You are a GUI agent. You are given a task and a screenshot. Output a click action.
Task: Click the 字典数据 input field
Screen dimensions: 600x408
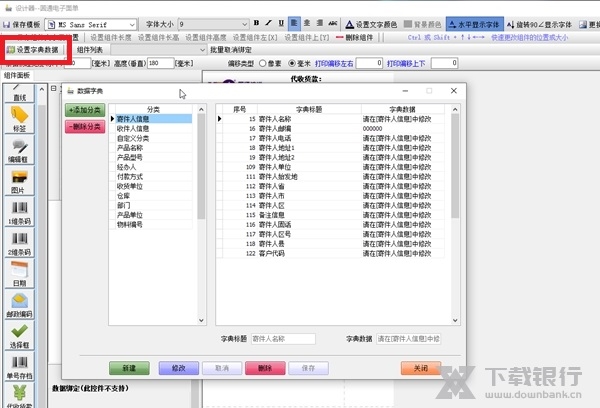[409, 339]
